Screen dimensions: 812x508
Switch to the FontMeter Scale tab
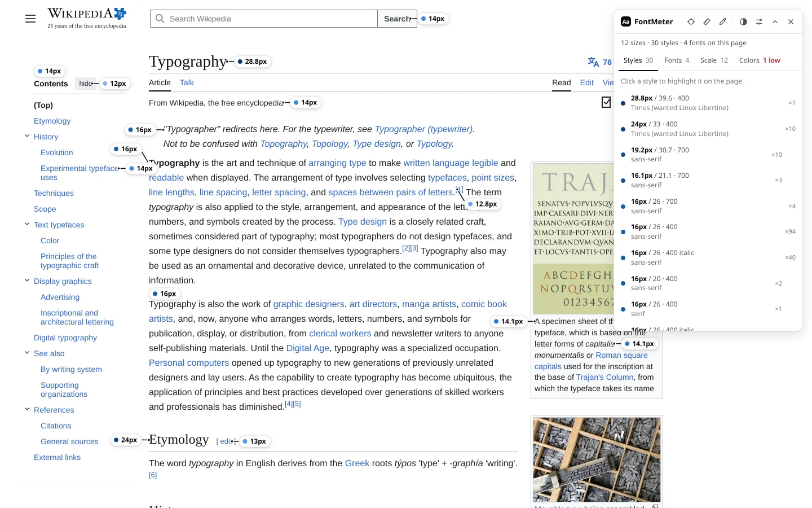[x=714, y=60]
